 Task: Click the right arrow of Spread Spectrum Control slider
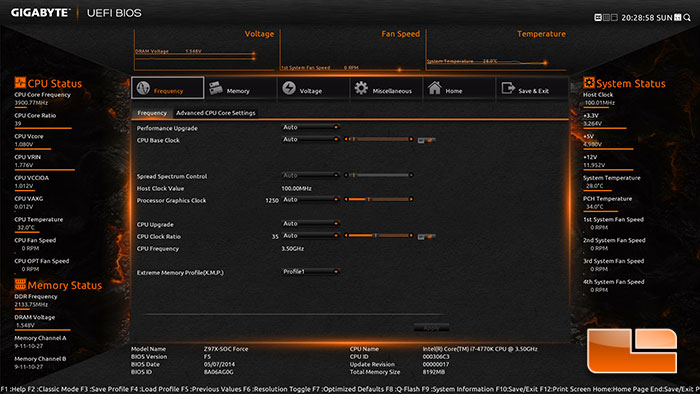(411, 175)
